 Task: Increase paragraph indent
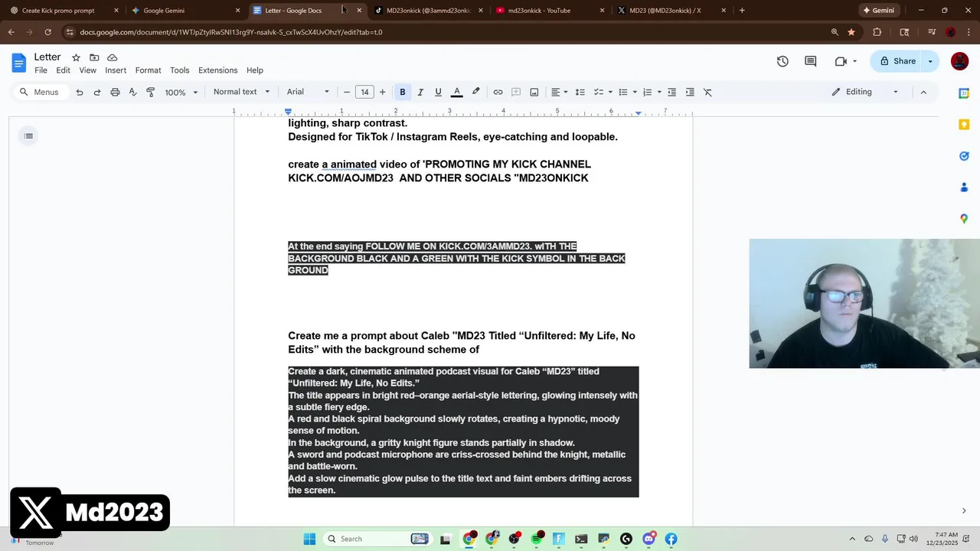(x=690, y=92)
